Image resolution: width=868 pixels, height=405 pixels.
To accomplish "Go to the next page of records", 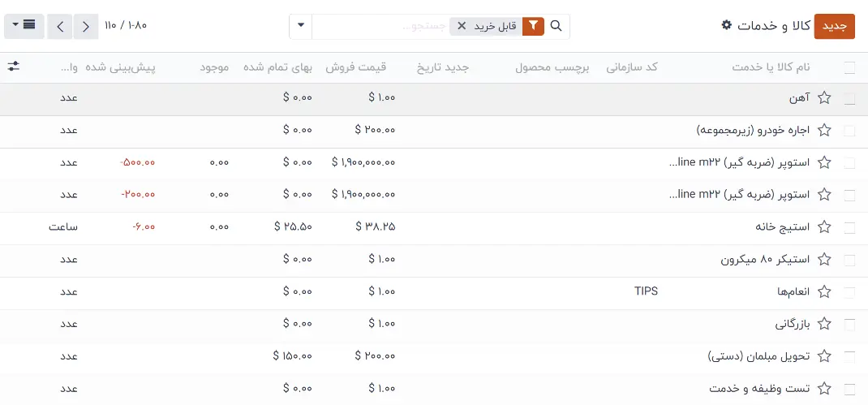I will pos(60,27).
